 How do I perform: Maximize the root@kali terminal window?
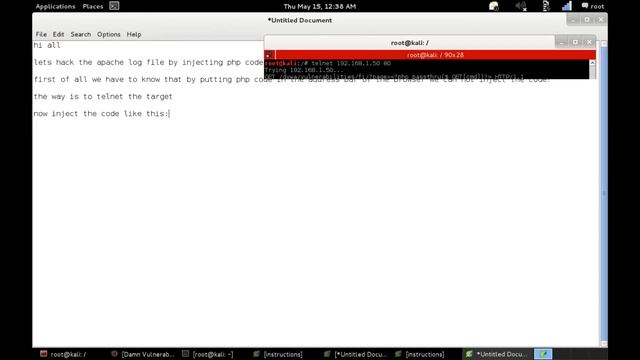pyautogui.click(x=576, y=42)
